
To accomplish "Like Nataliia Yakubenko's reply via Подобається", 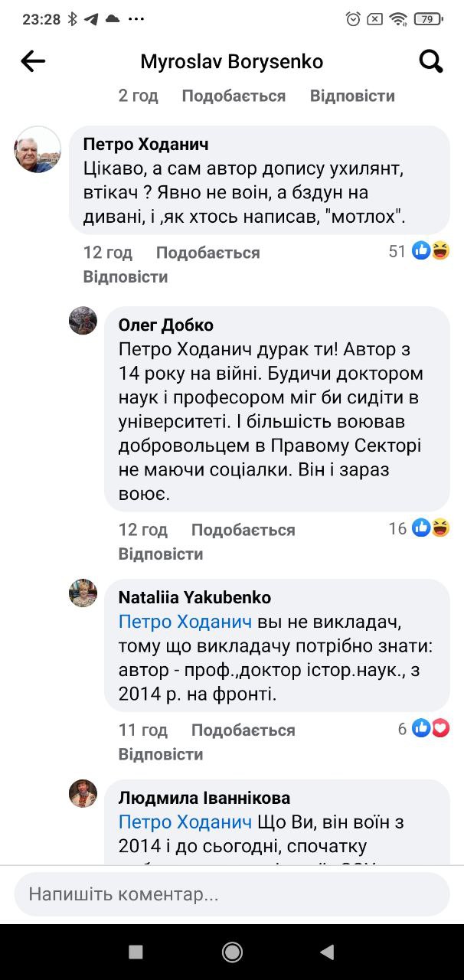I will click(243, 730).
